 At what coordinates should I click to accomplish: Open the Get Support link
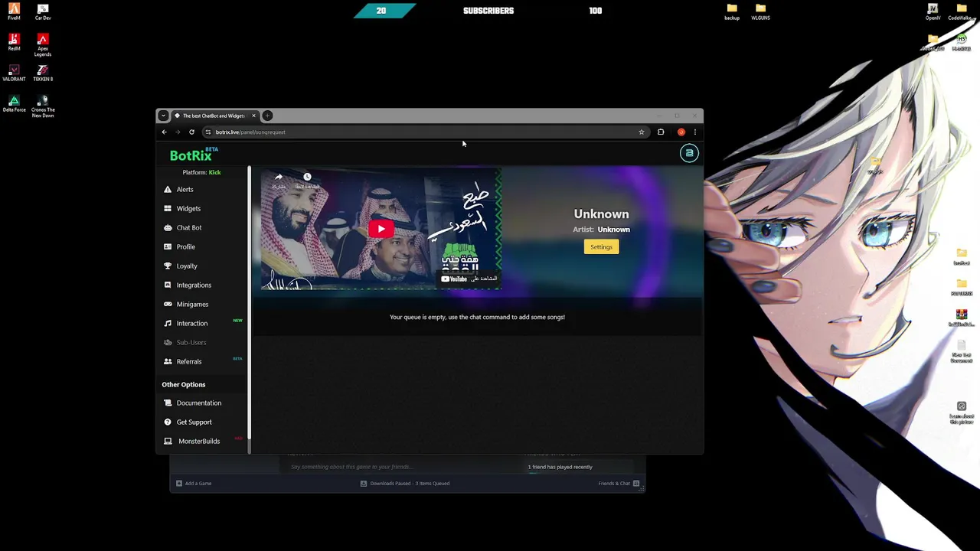194,422
